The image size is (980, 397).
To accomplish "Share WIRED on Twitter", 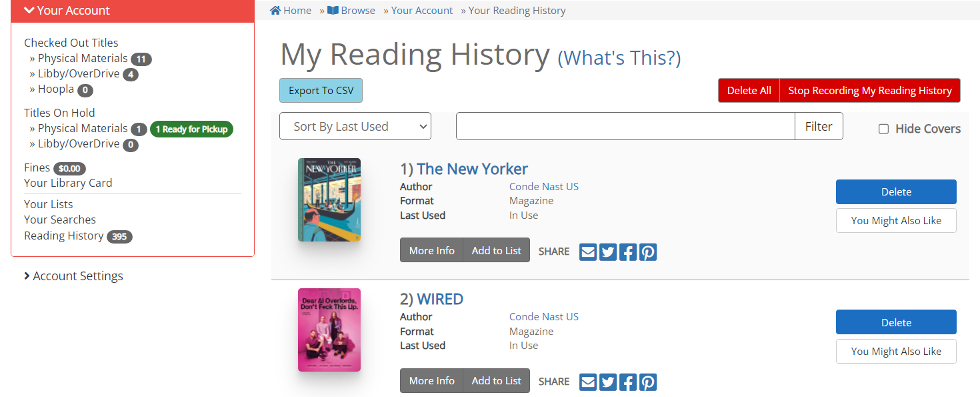I will click(607, 382).
